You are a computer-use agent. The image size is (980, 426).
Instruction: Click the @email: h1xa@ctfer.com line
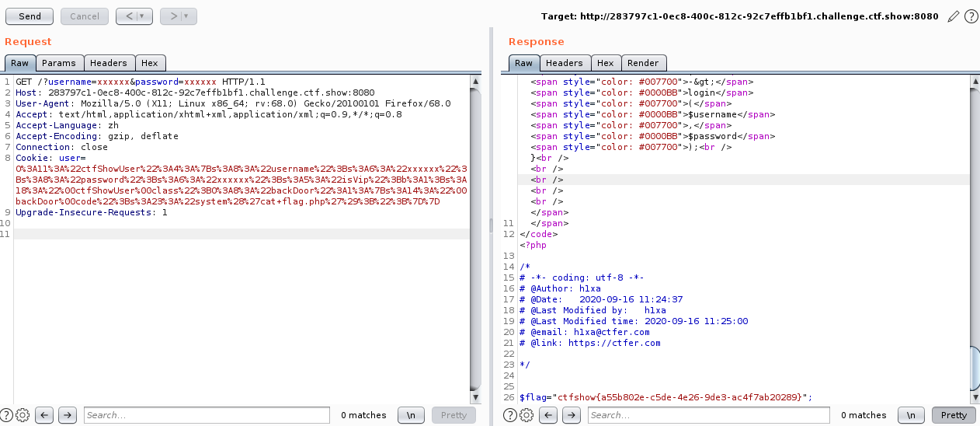[x=585, y=332]
